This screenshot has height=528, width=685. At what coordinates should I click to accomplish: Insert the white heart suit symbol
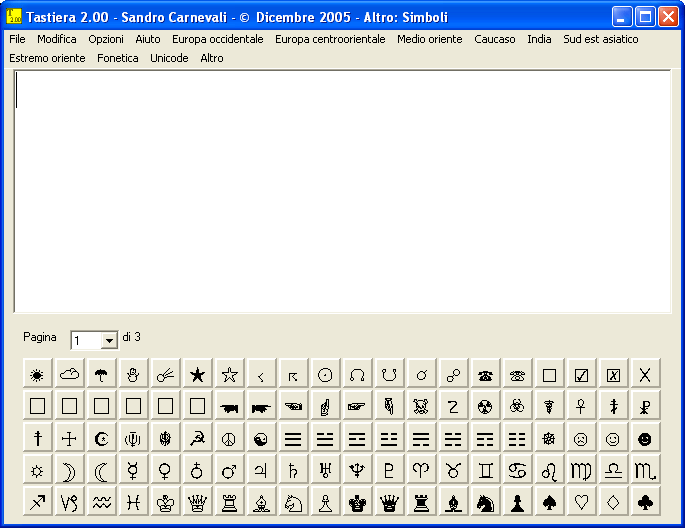click(x=581, y=501)
